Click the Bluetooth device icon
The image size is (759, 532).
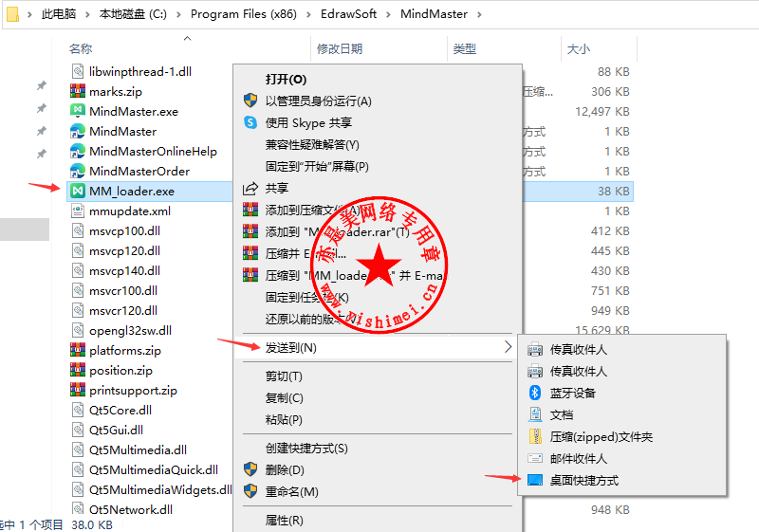coord(535,393)
